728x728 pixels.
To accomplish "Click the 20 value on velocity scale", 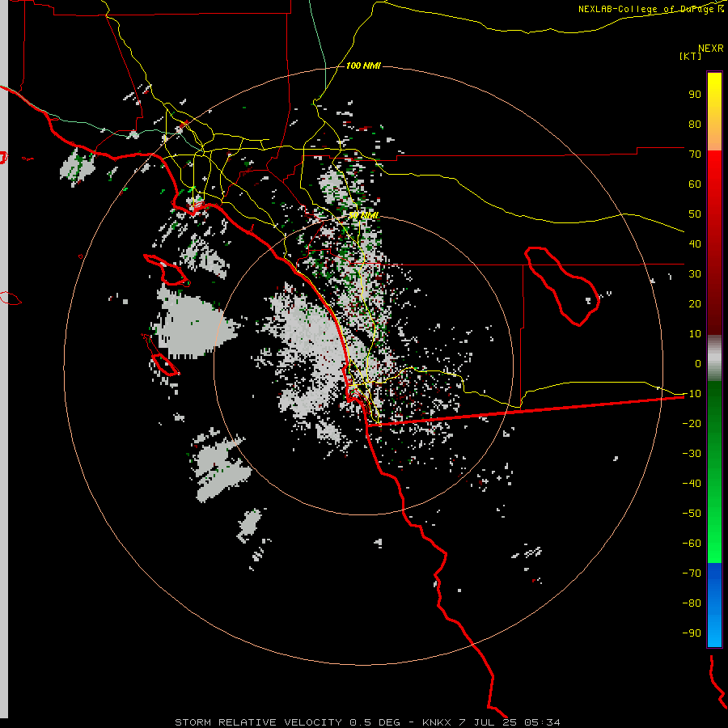I will point(695,303).
